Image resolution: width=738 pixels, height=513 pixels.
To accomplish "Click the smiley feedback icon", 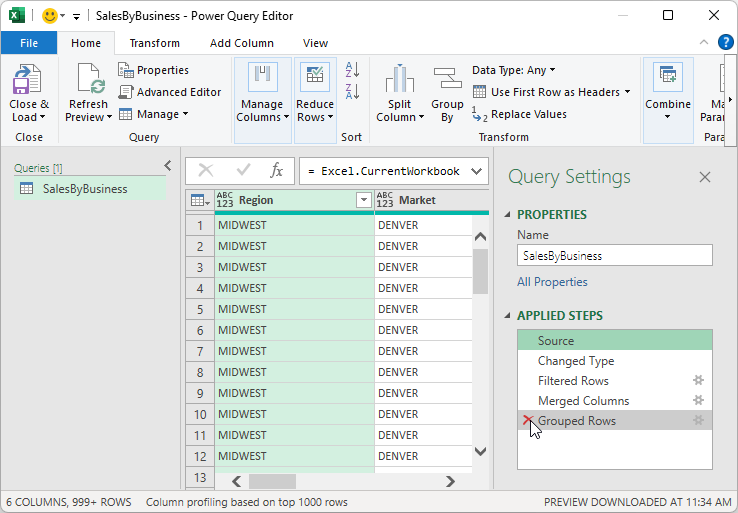I will coord(49,16).
